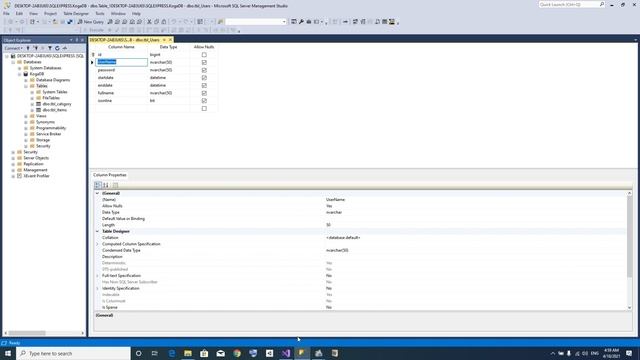Toggle Allow Nulls for password column

pos(204,70)
